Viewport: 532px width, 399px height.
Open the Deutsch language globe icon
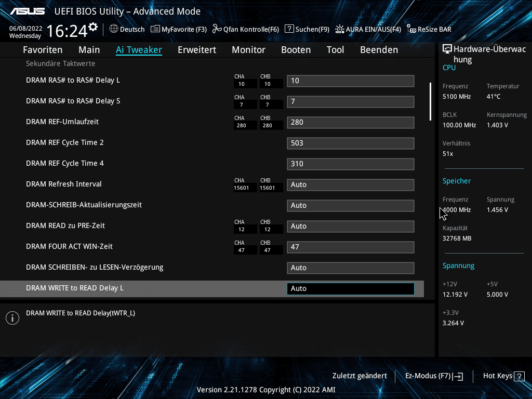tap(114, 29)
